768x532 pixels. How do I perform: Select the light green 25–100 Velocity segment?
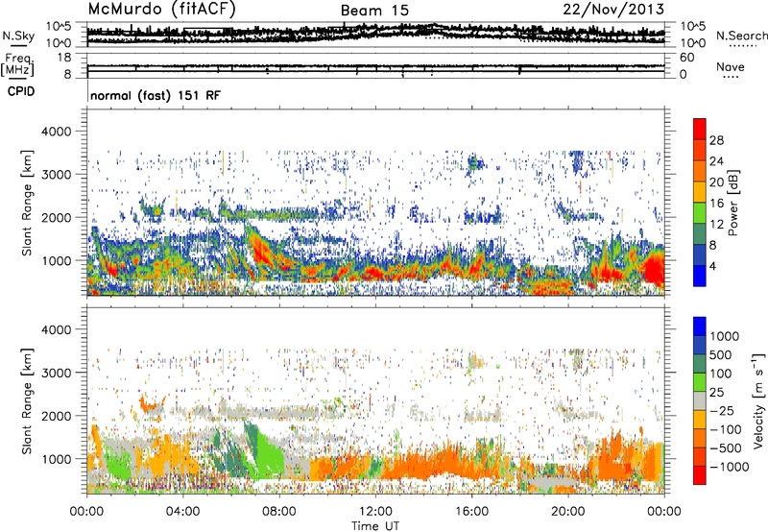point(700,382)
